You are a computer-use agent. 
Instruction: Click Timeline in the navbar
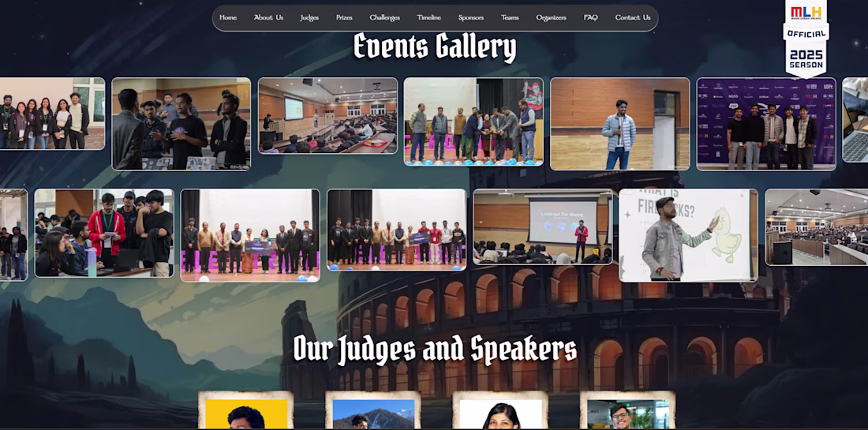429,17
